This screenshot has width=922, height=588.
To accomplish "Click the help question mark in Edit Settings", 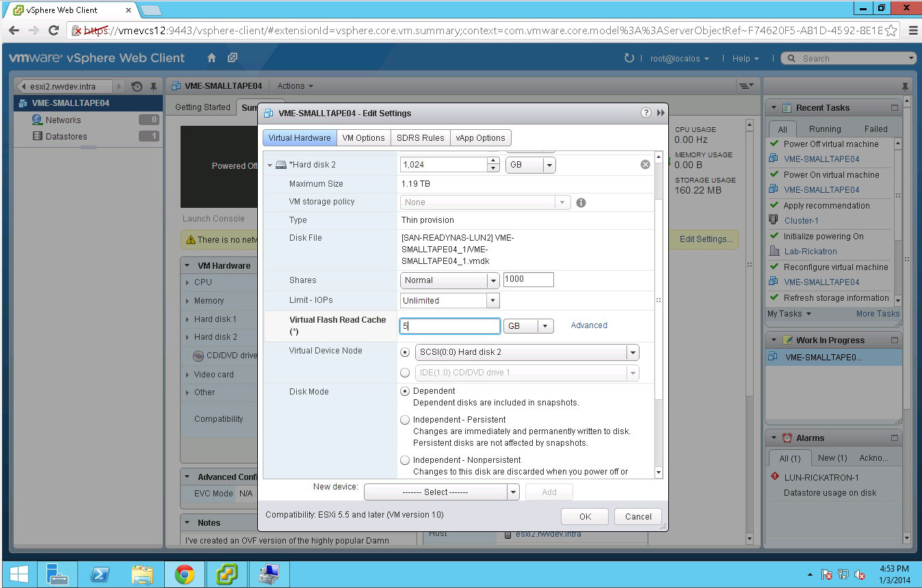I will [x=646, y=113].
